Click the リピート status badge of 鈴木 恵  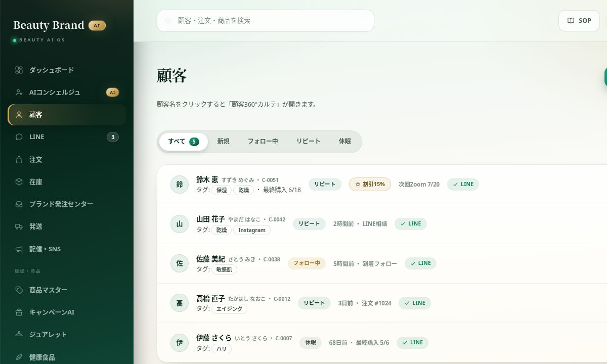[x=325, y=184]
